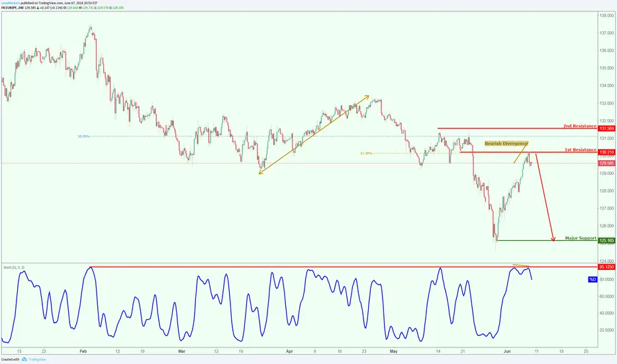Click 129.000 on the price axis

pyautogui.click(x=608, y=173)
